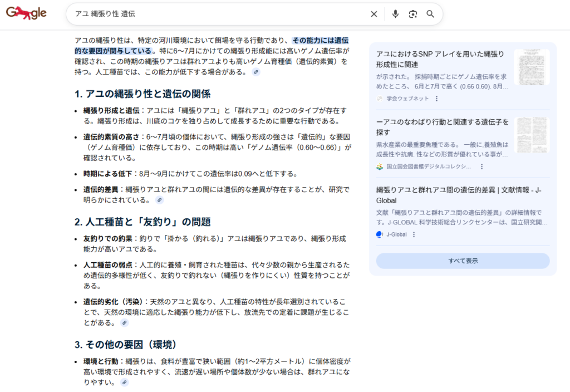Click the thumbnail of the なわばり行動 document
The height and width of the screenshot is (392, 570).
pyautogui.click(x=531, y=135)
